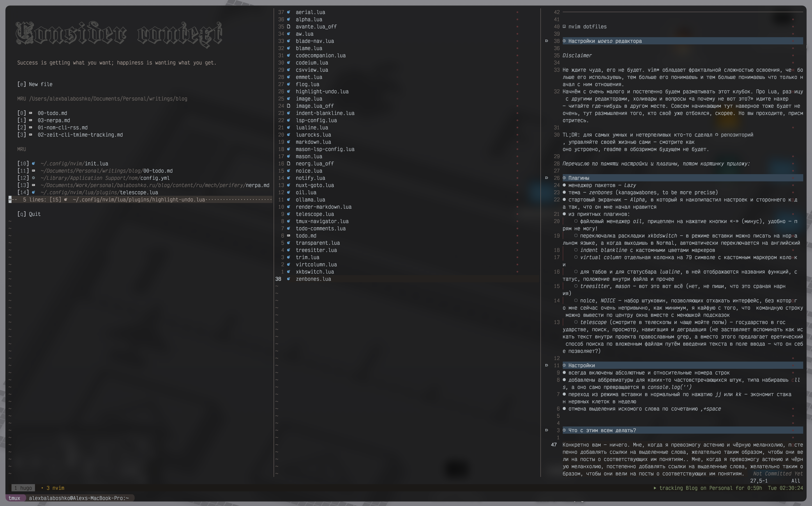This screenshot has width=812, height=506.
Task: Click the GitHub icon before 'репозиторий' link
Action: coord(717,135)
